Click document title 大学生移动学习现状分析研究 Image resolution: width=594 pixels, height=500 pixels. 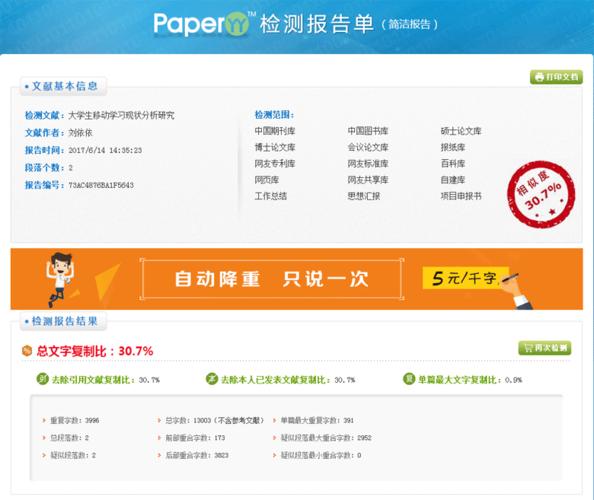point(121,115)
